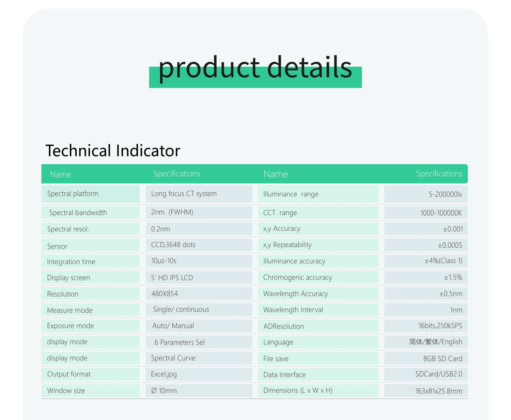The width and height of the screenshot is (511, 420).
Task: Click the '480X854' resolution value
Action: coord(164,294)
